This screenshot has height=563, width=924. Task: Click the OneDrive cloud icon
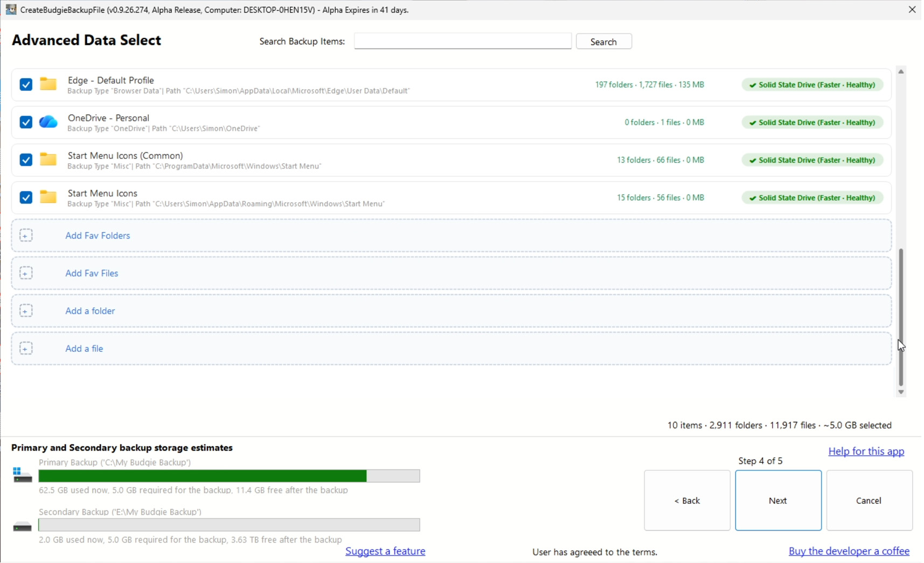[x=48, y=122]
